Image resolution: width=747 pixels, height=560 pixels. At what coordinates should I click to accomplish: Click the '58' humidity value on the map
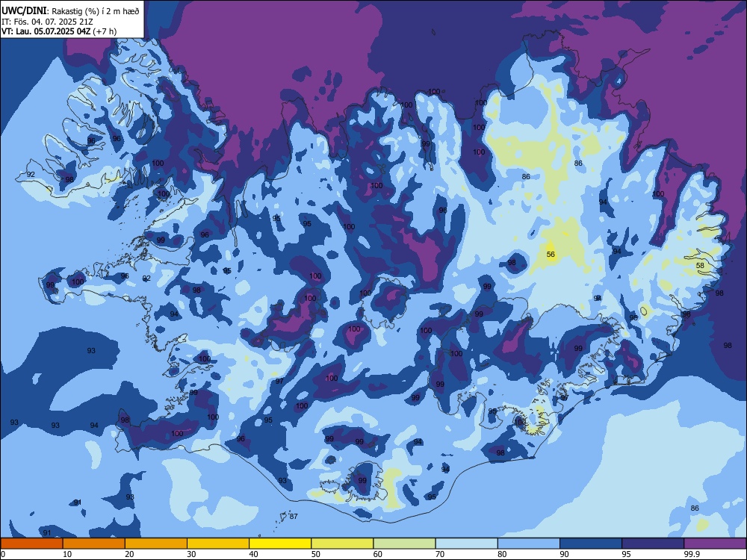point(700,265)
